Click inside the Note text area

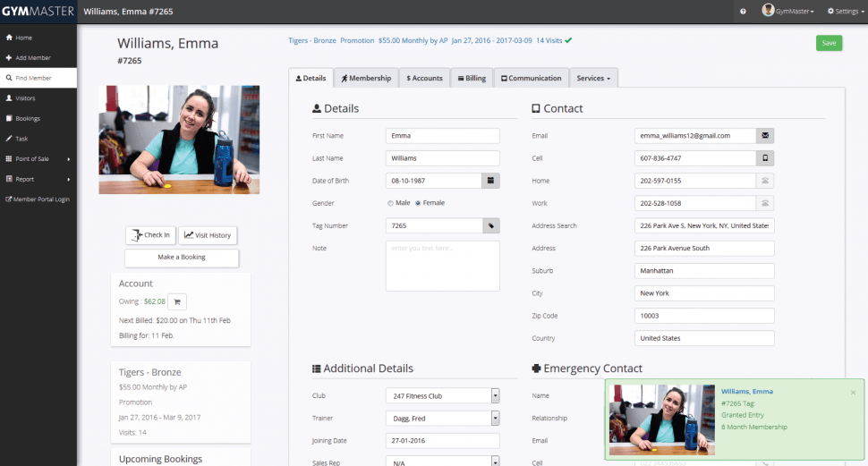tap(442, 266)
